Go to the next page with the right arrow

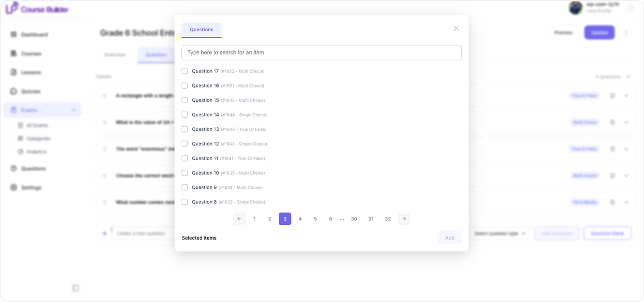point(404,219)
